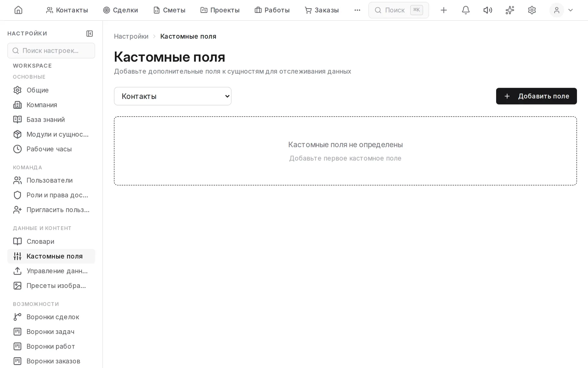Click the Пользователи people icon
Screen dimensions: 588x368
coord(17,180)
